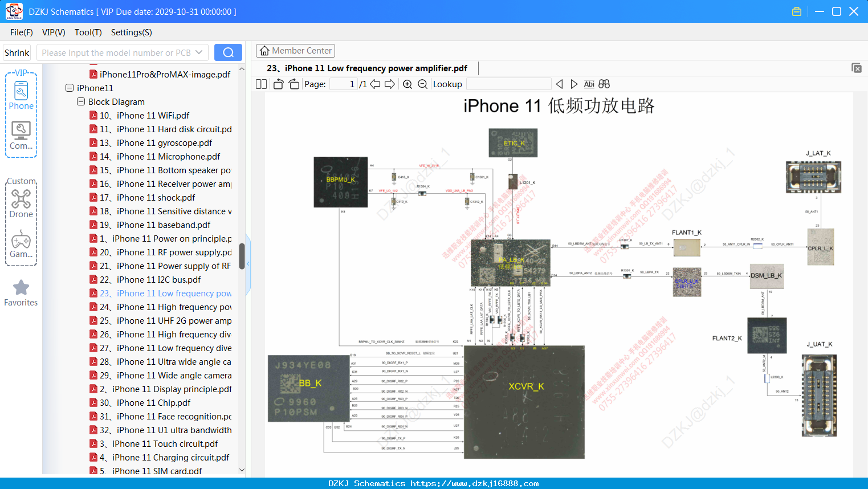Find previous lookup match triangle

tap(559, 84)
